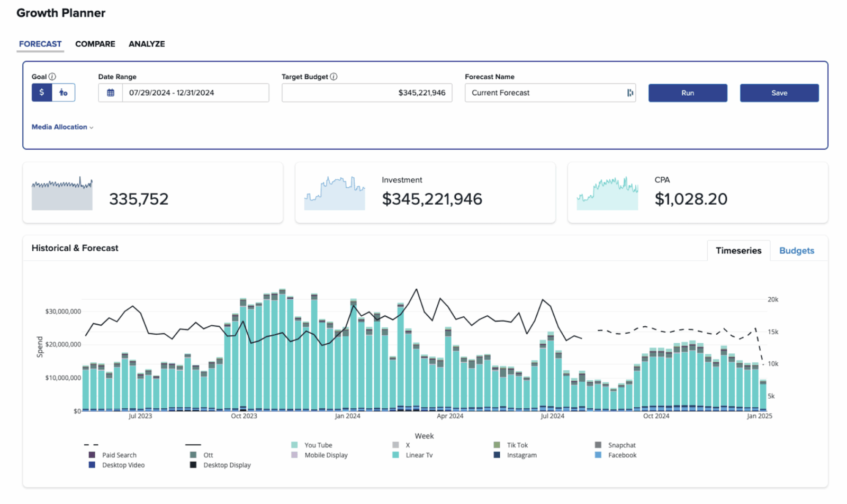
Task: Click the icon inside Forecast Name field
Action: pos(630,93)
